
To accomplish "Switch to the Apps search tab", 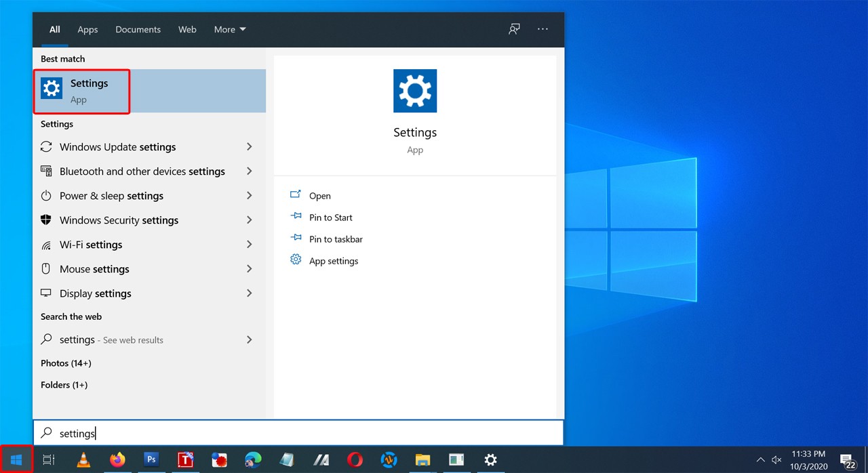I will [87, 29].
